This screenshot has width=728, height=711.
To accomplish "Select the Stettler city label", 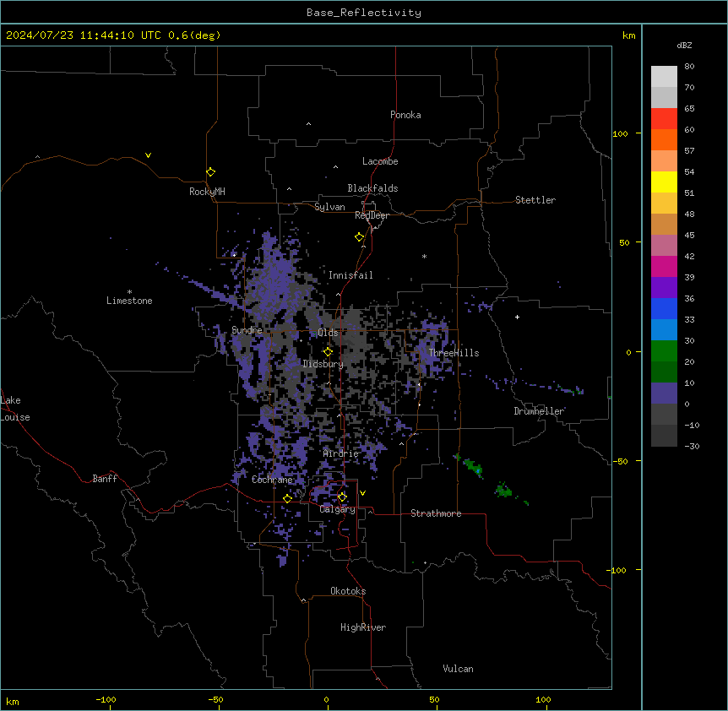I will click(x=535, y=200).
